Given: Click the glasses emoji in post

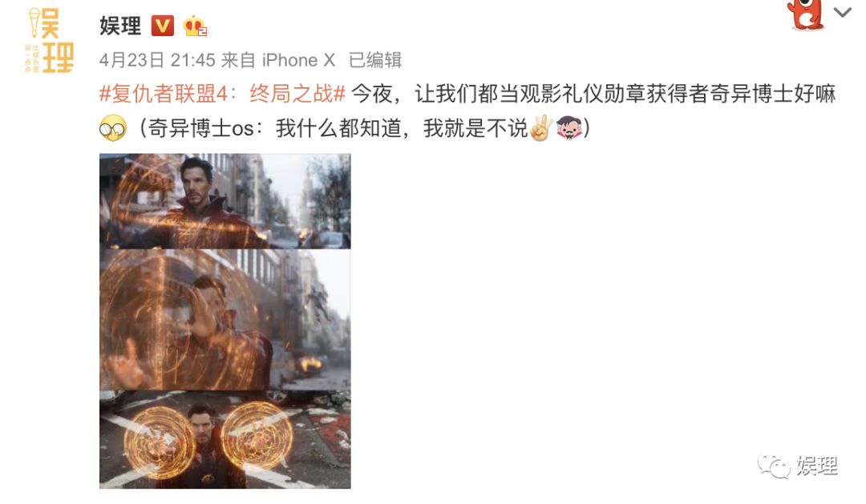Looking at the screenshot, I should (x=113, y=129).
